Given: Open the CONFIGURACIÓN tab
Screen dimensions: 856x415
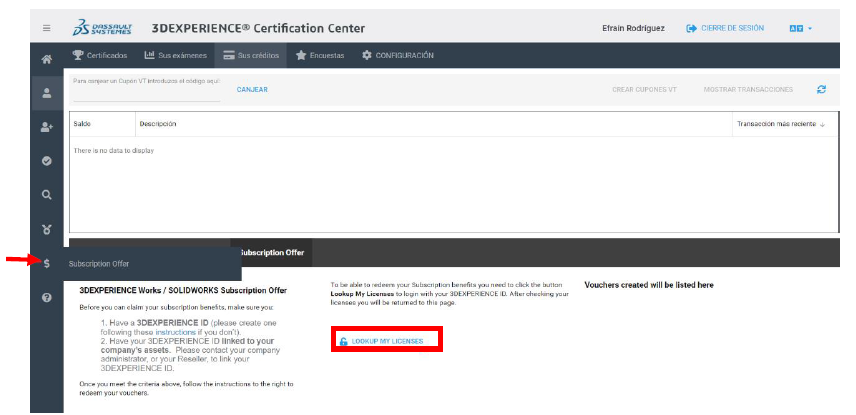Looking at the screenshot, I should click(x=397, y=56).
